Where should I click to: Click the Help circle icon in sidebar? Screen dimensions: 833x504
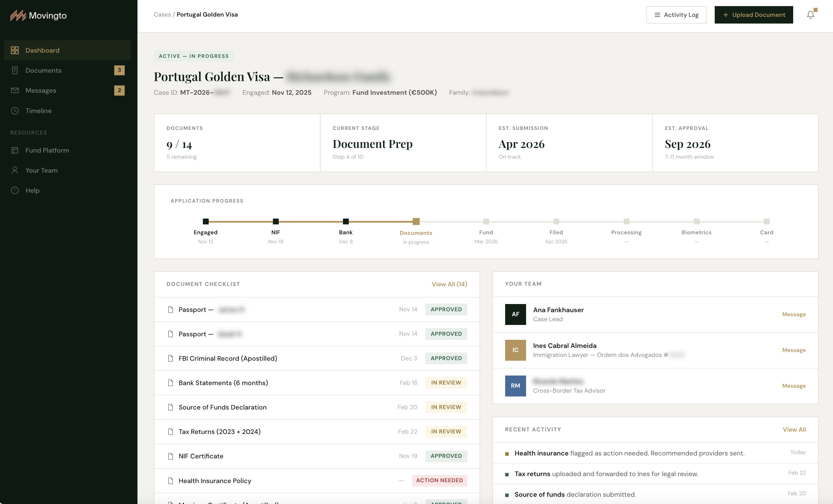pyautogui.click(x=15, y=190)
